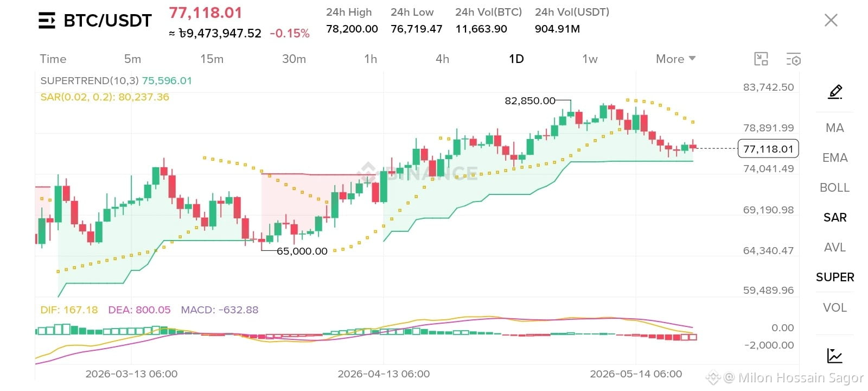Click the 2026-03-13 06:00 date label
This screenshot has height=391, width=868.
coord(131,374)
